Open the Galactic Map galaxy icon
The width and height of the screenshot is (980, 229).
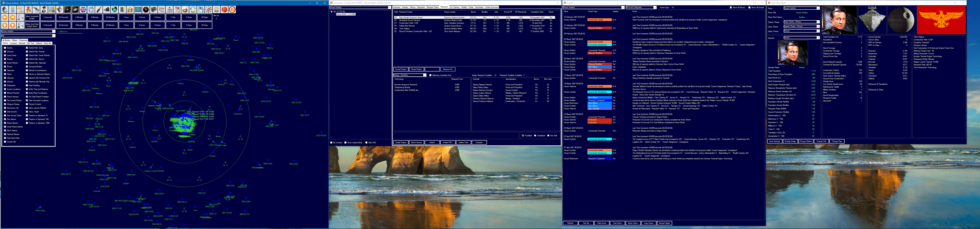tap(75, 9)
